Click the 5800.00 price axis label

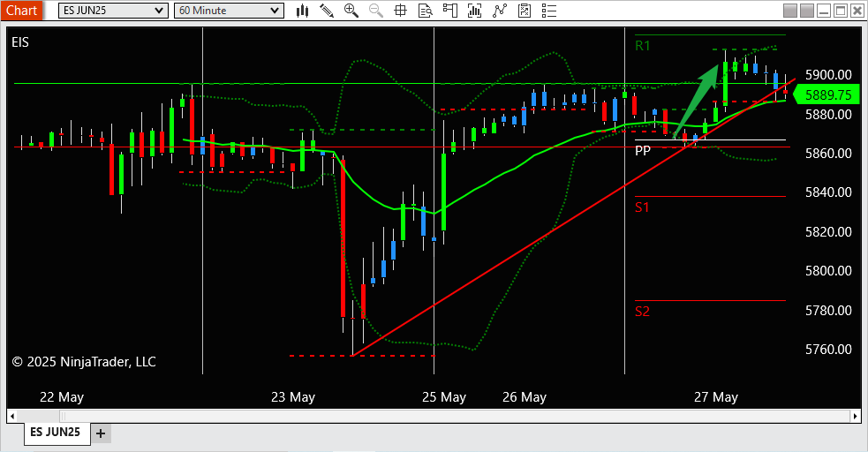[x=828, y=270]
